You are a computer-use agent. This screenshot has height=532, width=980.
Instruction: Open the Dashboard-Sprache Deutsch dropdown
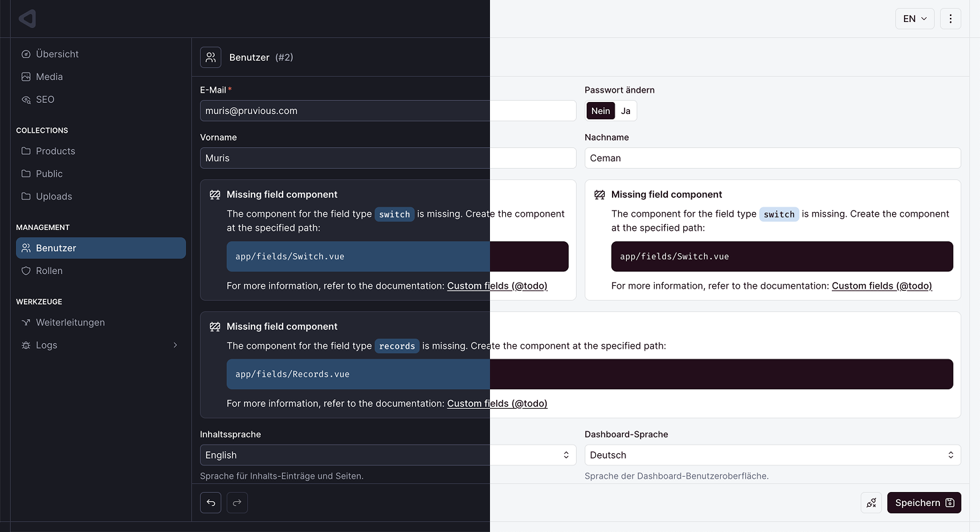point(773,455)
